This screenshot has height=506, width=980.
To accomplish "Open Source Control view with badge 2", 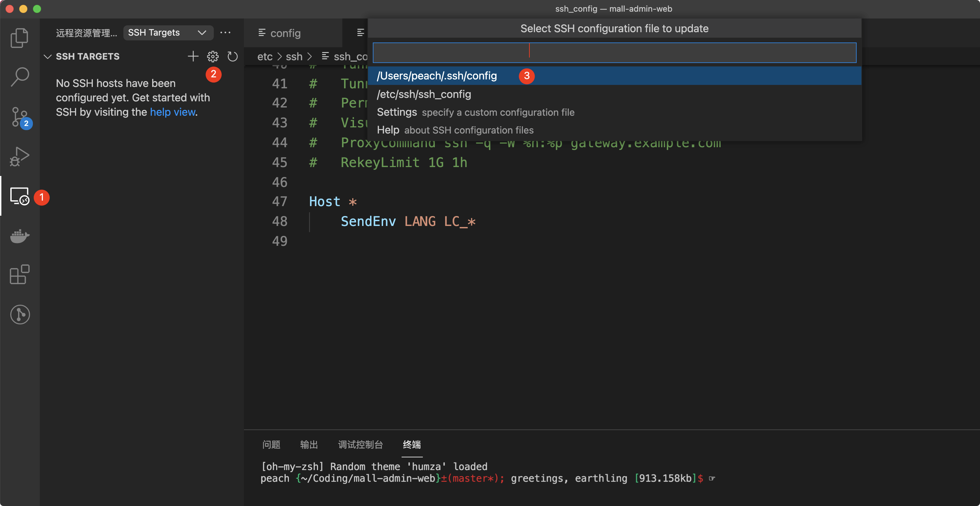I will tap(20, 117).
